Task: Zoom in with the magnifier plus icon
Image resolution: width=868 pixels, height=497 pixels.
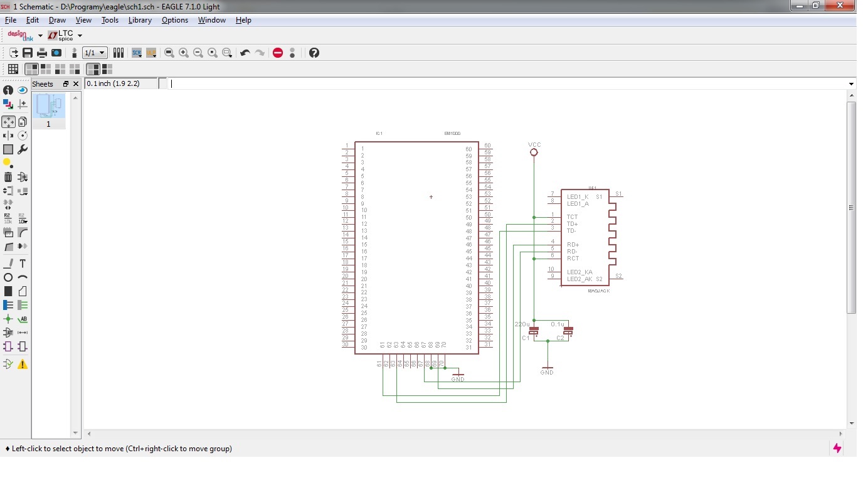Action: click(x=184, y=53)
